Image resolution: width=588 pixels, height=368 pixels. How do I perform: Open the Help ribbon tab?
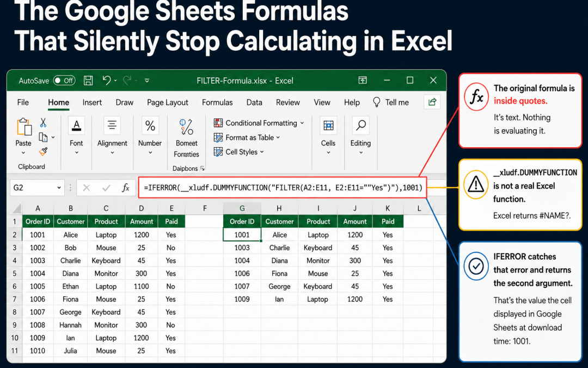352,102
